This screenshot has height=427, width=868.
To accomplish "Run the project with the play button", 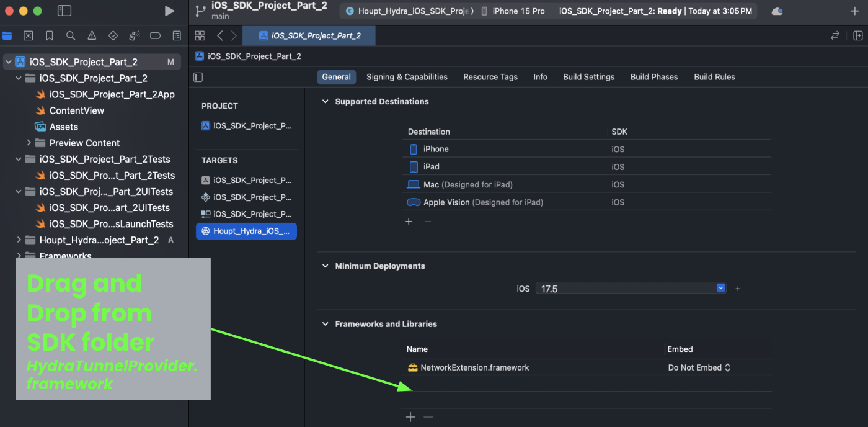I will click(x=169, y=11).
